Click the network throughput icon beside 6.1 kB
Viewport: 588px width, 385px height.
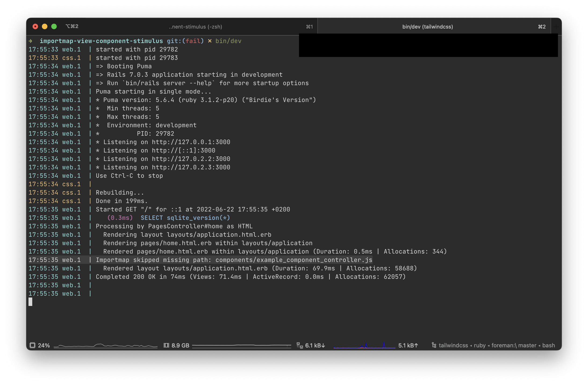tap(299, 345)
